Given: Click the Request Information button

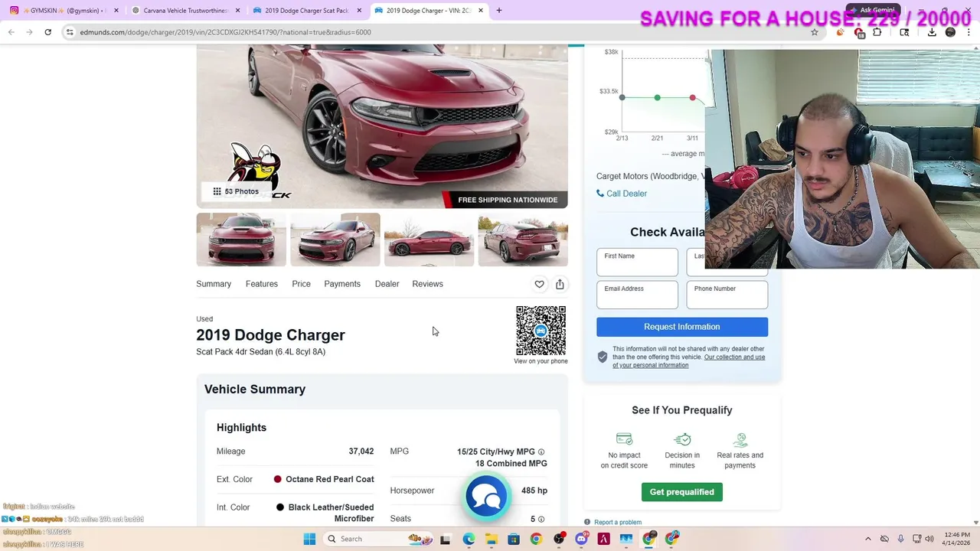Looking at the screenshot, I should click(x=682, y=327).
